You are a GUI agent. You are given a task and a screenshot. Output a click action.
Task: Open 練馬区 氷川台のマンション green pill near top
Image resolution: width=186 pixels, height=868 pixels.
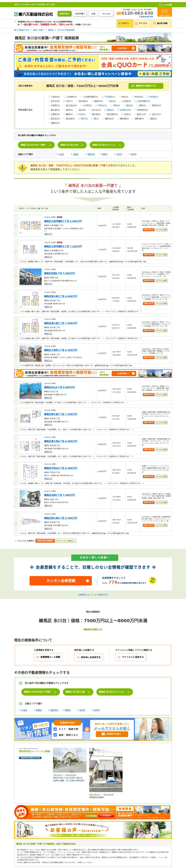click(x=107, y=145)
